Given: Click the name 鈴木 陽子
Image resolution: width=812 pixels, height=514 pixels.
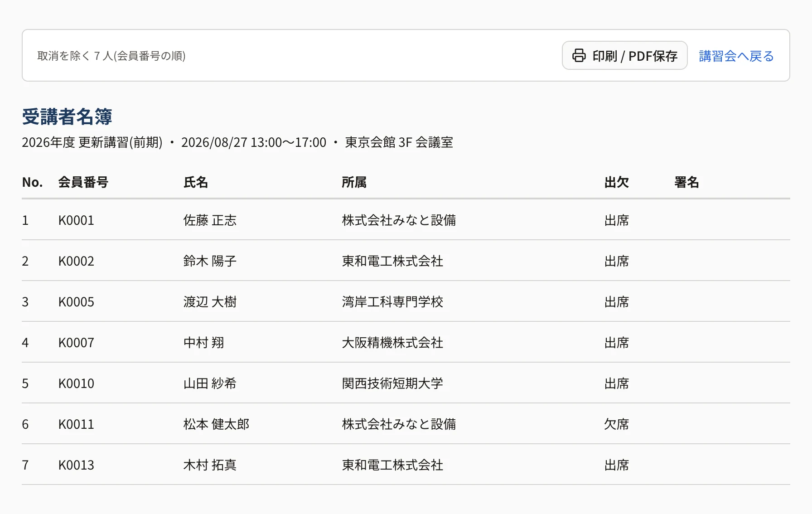Looking at the screenshot, I should (210, 261).
